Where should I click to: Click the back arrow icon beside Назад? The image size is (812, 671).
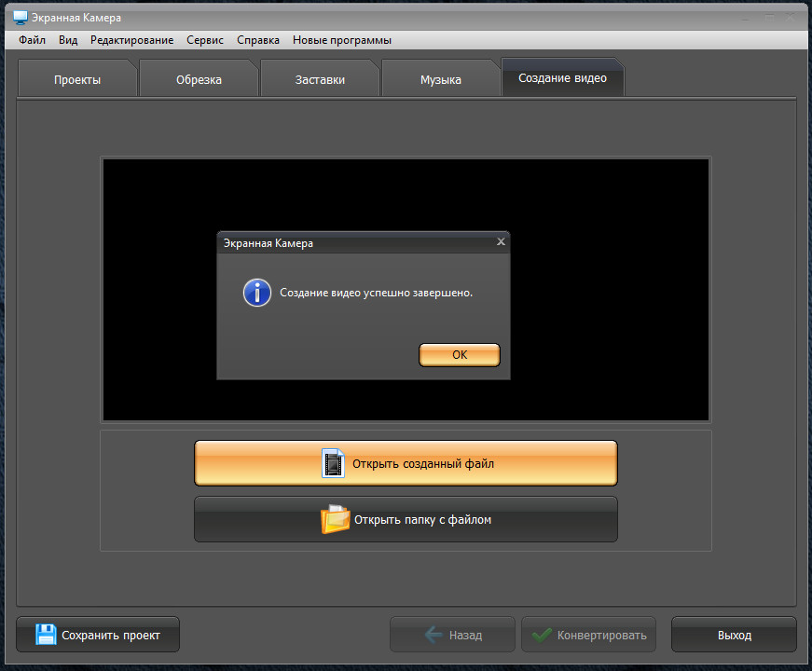coord(433,635)
